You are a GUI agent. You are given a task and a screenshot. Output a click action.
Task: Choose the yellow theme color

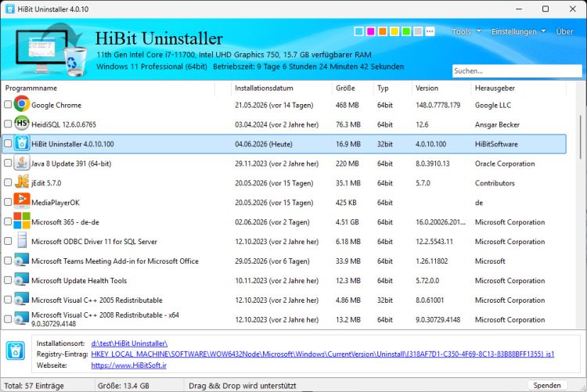tap(394, 31)
